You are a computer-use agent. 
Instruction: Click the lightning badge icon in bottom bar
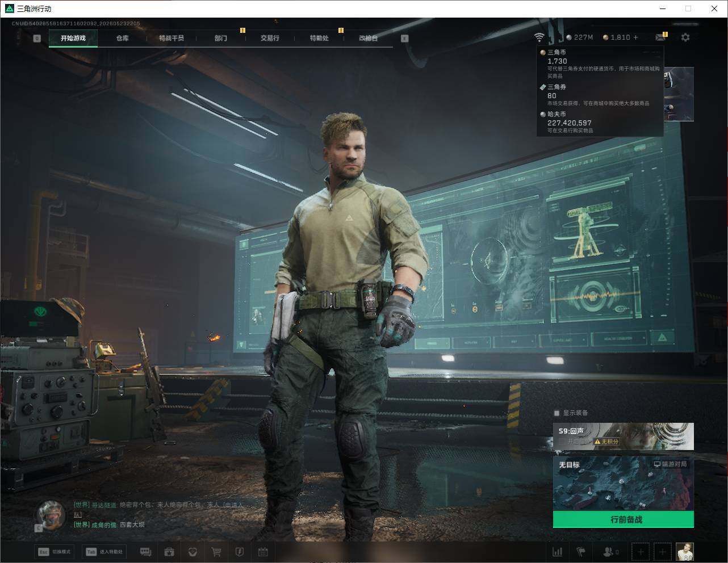pyautogui.click(x=239, y=552)
